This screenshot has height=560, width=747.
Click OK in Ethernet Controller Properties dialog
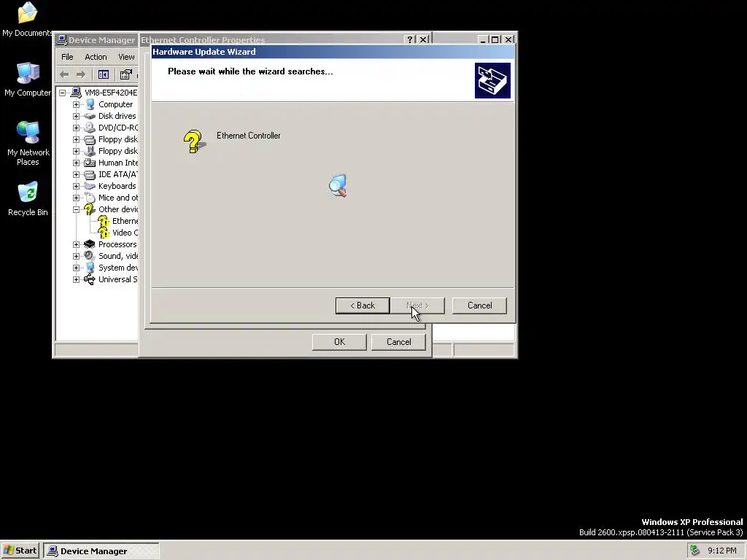point(339,342)
